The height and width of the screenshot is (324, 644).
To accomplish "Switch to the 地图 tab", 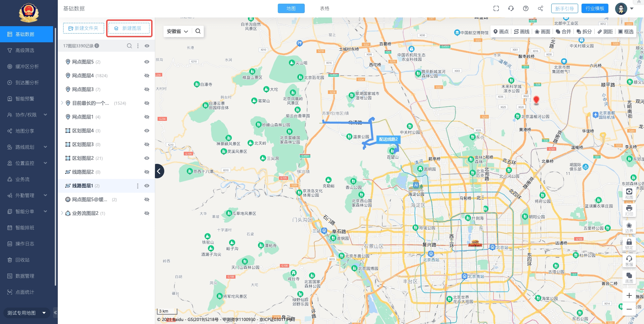I will (291, 8).
